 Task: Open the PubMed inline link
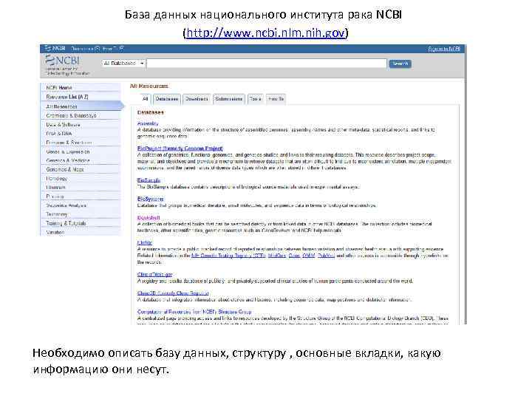(x=326, y=256)
